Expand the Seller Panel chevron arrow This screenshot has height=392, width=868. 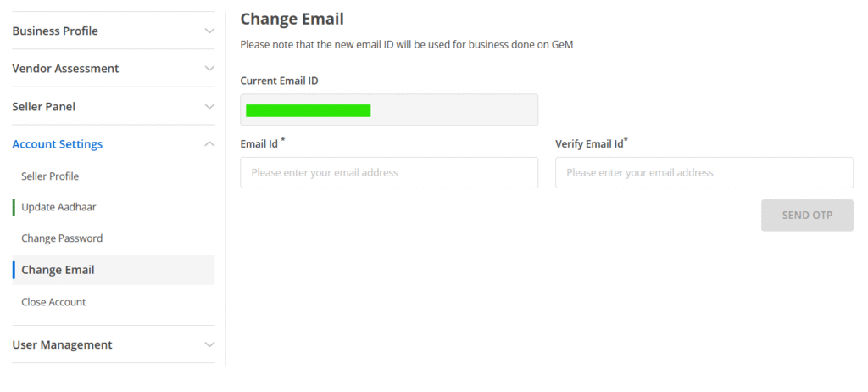pos(209,106)
